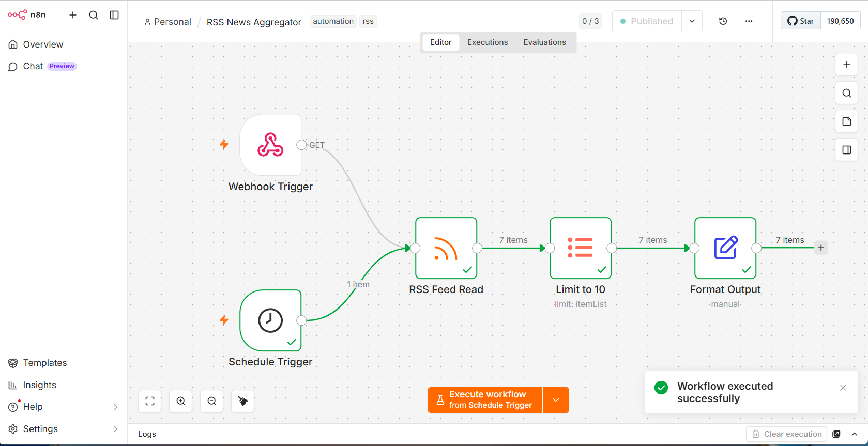
Task: Toggle the side panel from canvas toolbar
Action: pos(847,150)
